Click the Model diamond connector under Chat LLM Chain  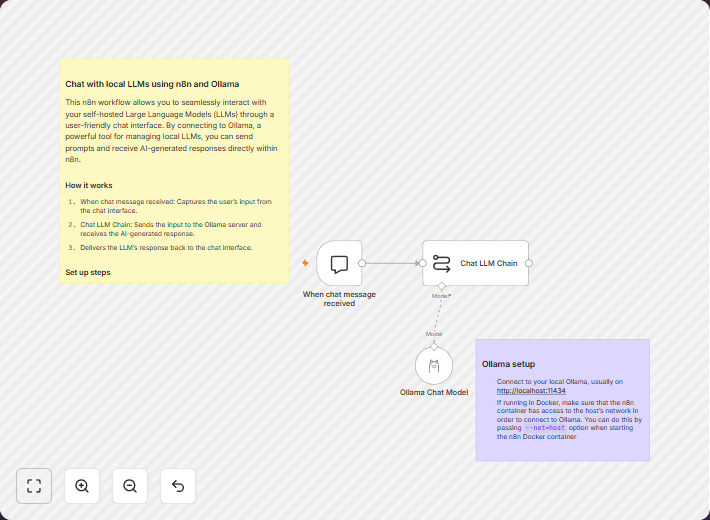pos(441,286)
